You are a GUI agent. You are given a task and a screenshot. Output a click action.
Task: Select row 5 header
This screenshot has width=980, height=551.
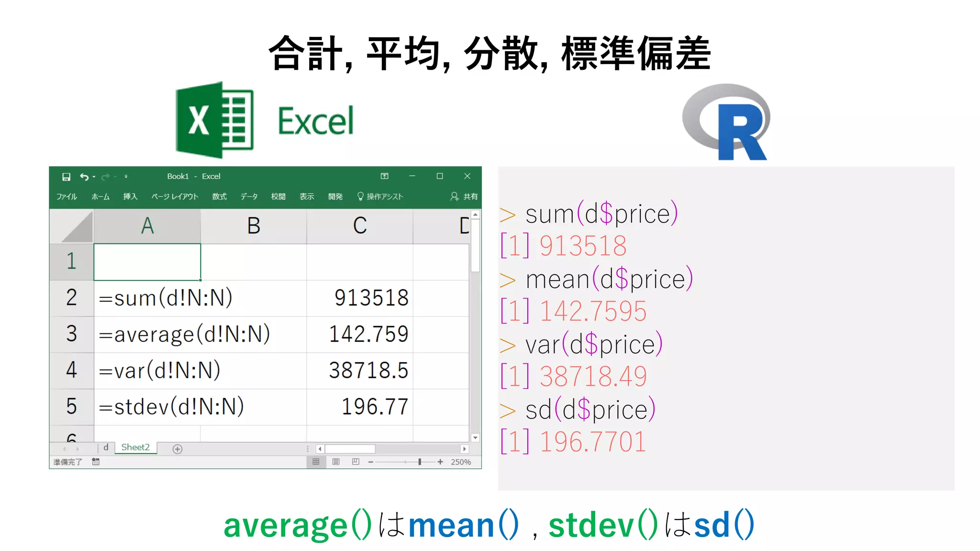72,407
